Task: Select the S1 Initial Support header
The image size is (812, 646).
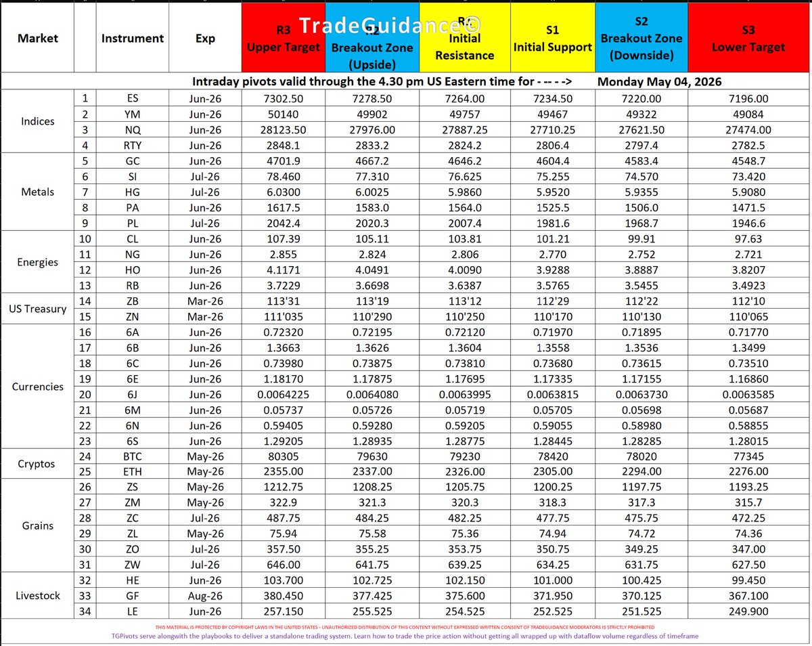Action: click(552, 38)
